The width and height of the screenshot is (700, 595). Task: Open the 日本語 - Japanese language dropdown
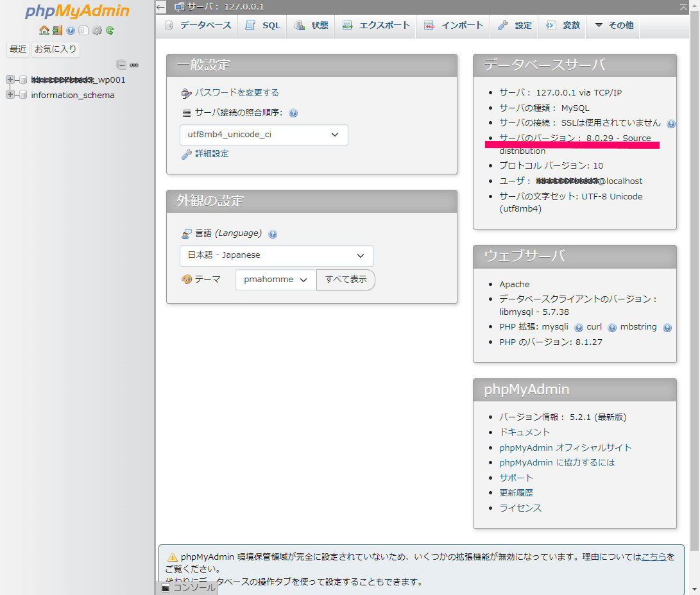point(277,255)
